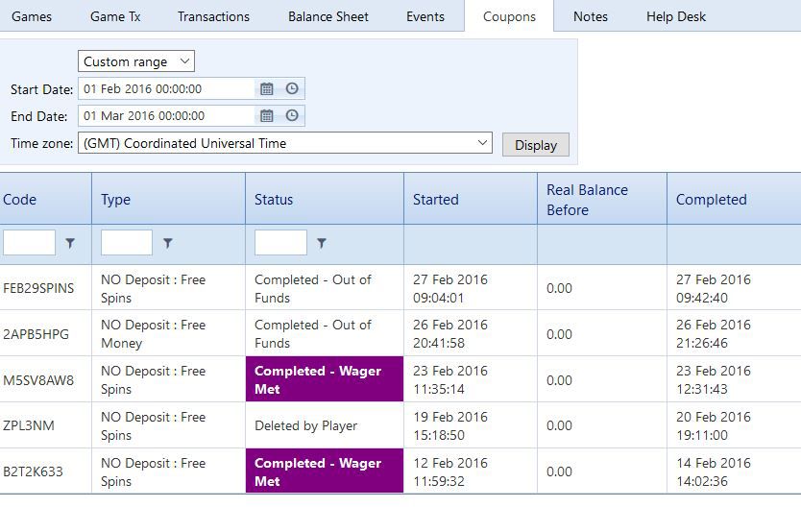This screenshot has height=532, width=801.
Task: Click completed time 14 Feb 2016 14:02:36
Action: 714,472
